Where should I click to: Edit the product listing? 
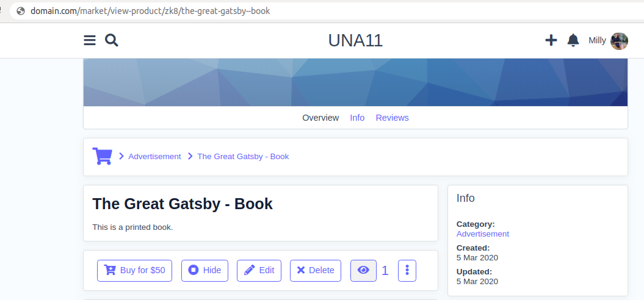tap(259, 270)
